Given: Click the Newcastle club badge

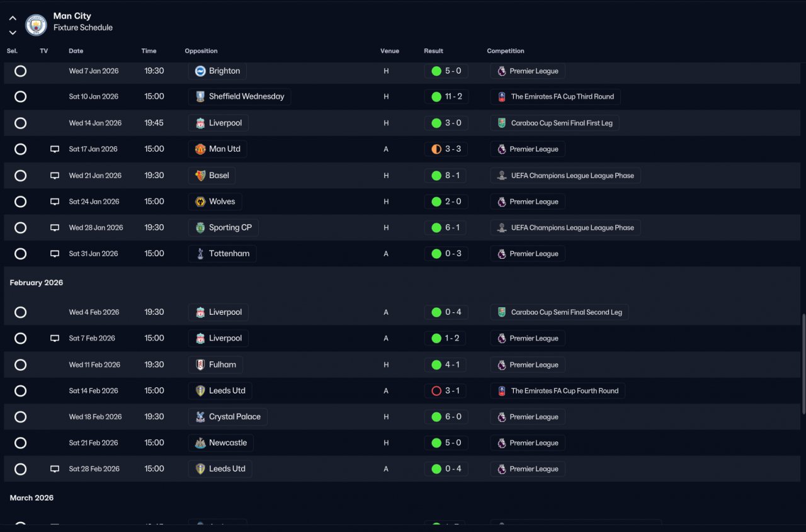Looking at the screenshot, I should tap(200, 443).
